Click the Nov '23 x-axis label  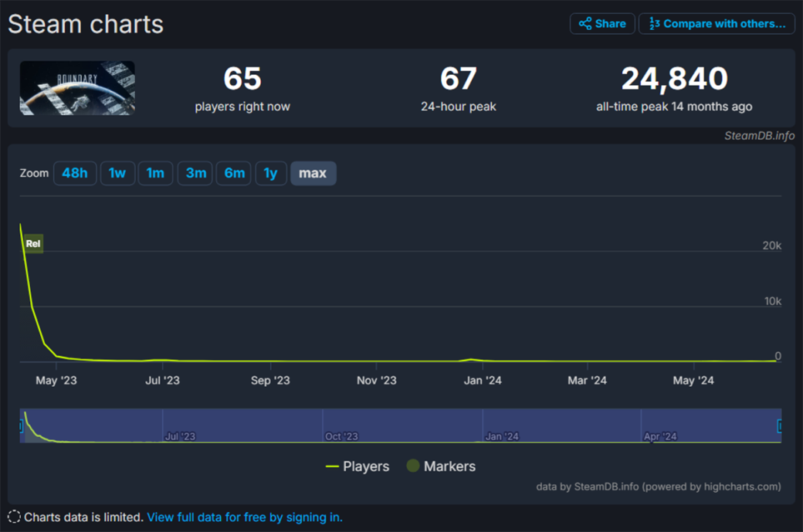click(377, 381)
